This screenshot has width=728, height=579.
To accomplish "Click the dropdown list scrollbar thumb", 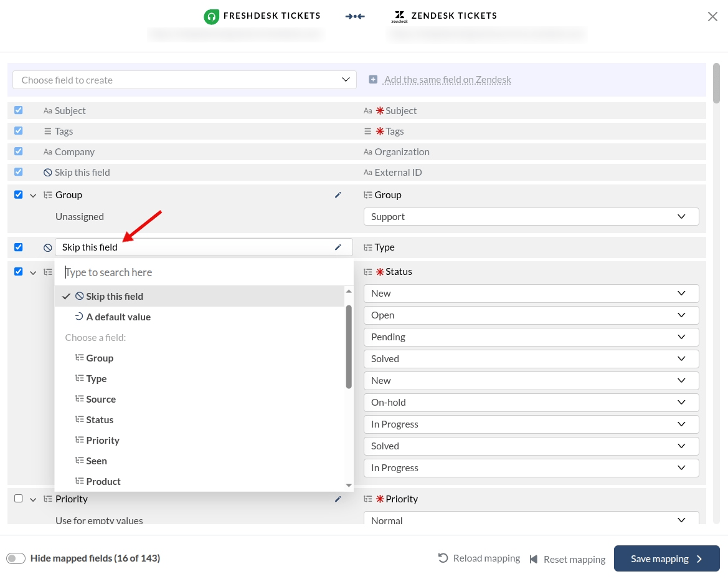I will (x=349, y=346).
